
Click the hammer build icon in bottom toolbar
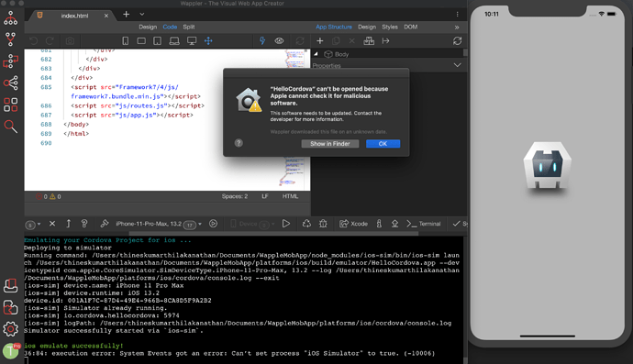[x=105, y=224]
